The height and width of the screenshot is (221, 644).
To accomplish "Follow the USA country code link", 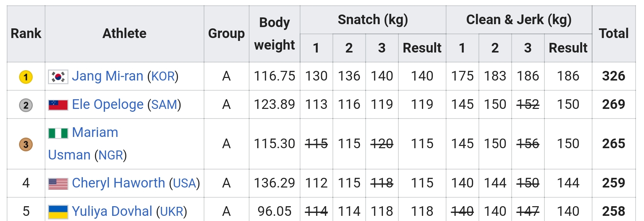I will pos(184,184).
